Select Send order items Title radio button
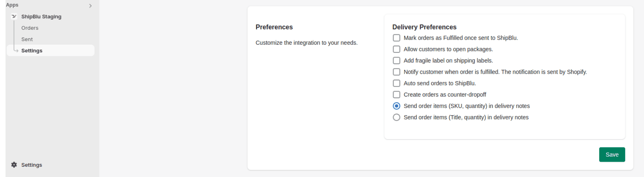This screenshot has width=644, height=177. (x=397, y=117)
